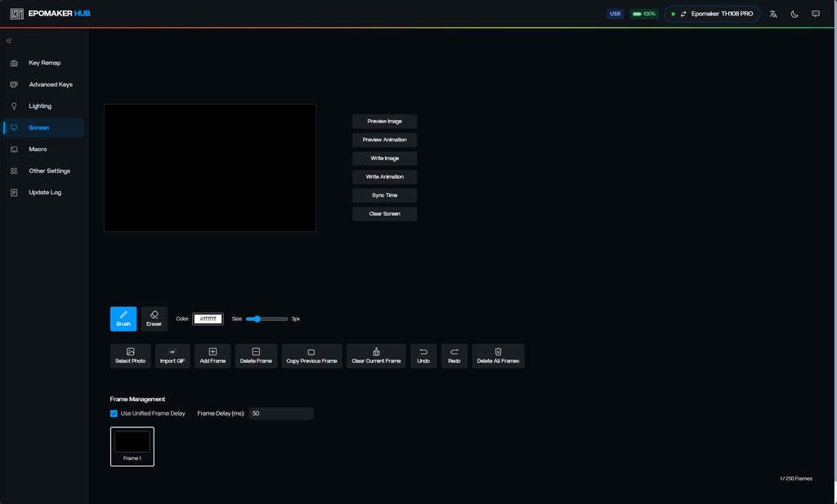Select the Eraser tool
This screenshot has width=837, height=504.
click(154, 319)
